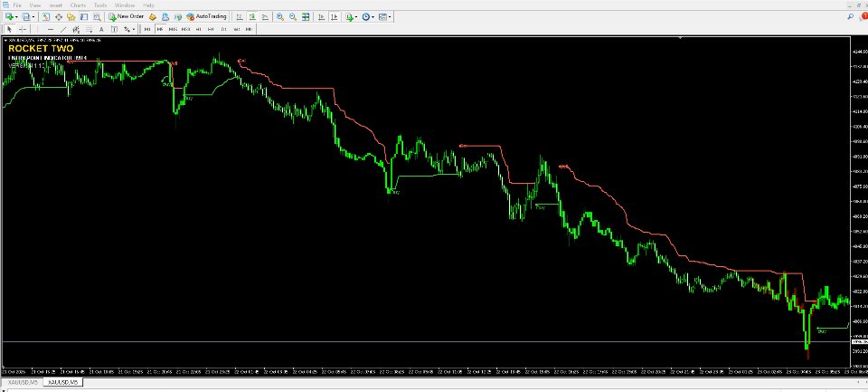Viewport: 868px width, 392px height.
Task: Select the Text tool marked A
Action: coord(101,29)
